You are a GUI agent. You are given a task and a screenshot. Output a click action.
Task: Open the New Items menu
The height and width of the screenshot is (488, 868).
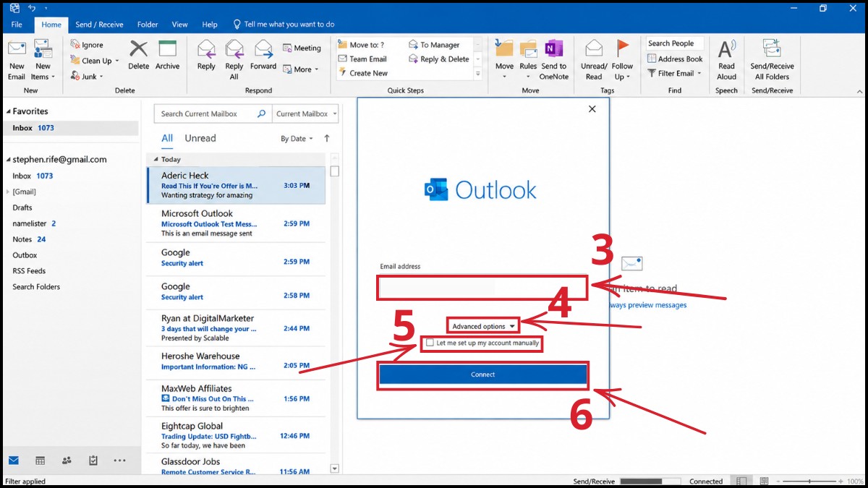pyautogui.click(x=43, y=60)
